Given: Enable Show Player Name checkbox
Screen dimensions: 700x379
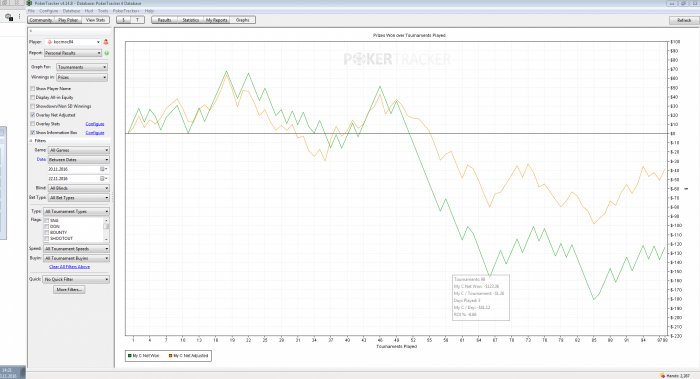Looking at the screenshot, I should (32, 88).
